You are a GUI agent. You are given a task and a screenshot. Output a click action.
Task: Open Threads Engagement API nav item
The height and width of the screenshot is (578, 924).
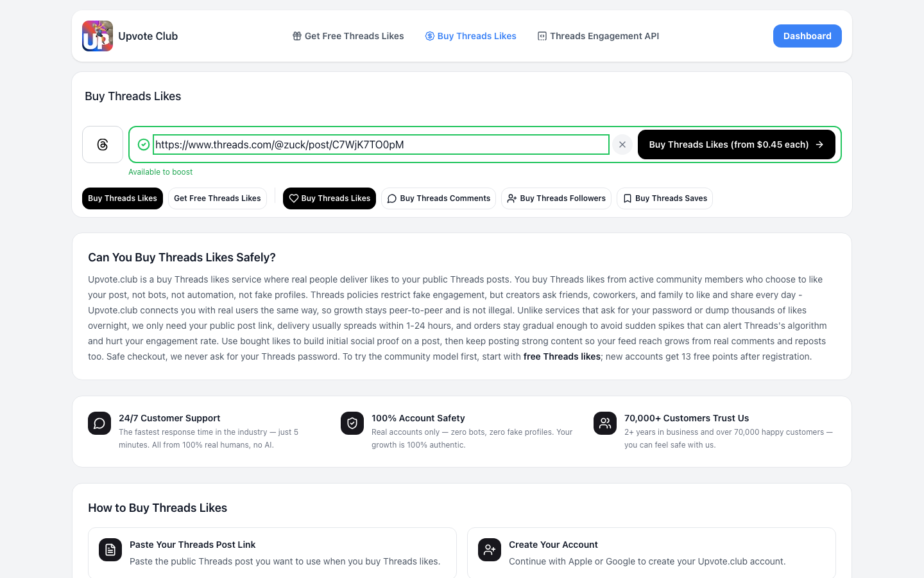[x=598, y=36]
